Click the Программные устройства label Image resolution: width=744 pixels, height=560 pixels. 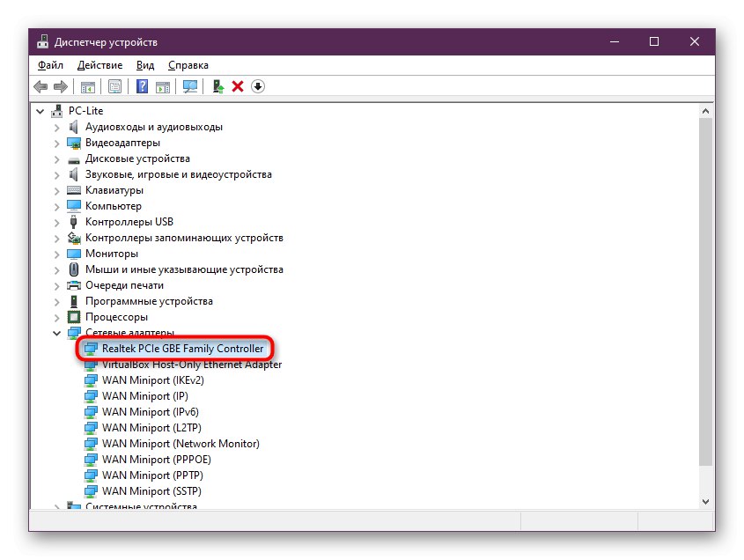tap(149, 301)
